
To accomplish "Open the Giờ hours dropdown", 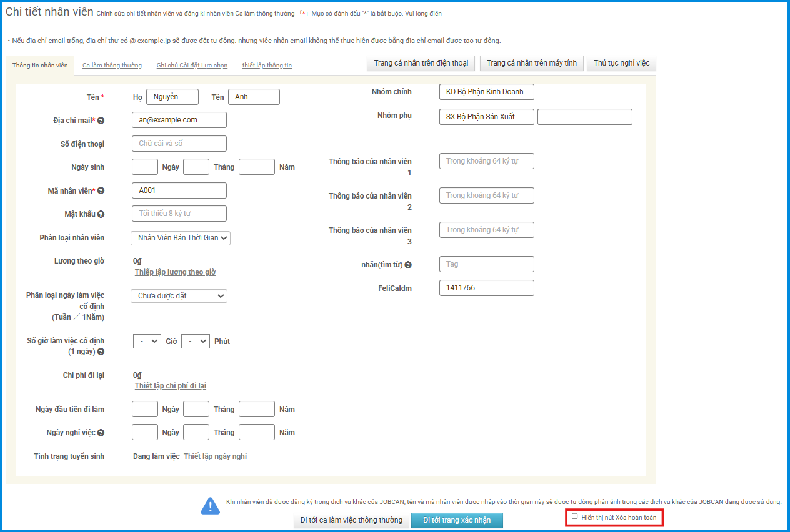I will (x=147, y=342).
